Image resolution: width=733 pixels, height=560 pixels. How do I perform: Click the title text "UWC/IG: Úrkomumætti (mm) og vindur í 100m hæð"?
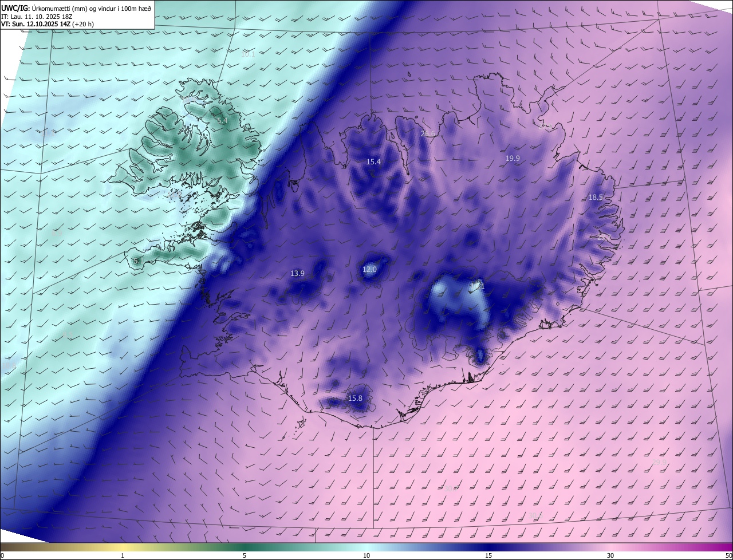[x=76, y=8]
